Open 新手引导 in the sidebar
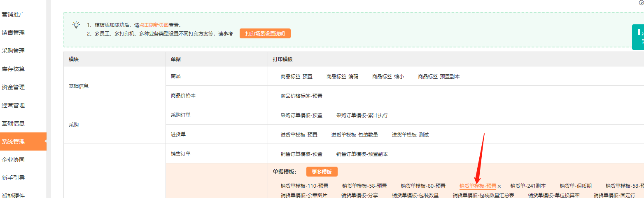Screen dimensions: 644x198 [13, 178]
